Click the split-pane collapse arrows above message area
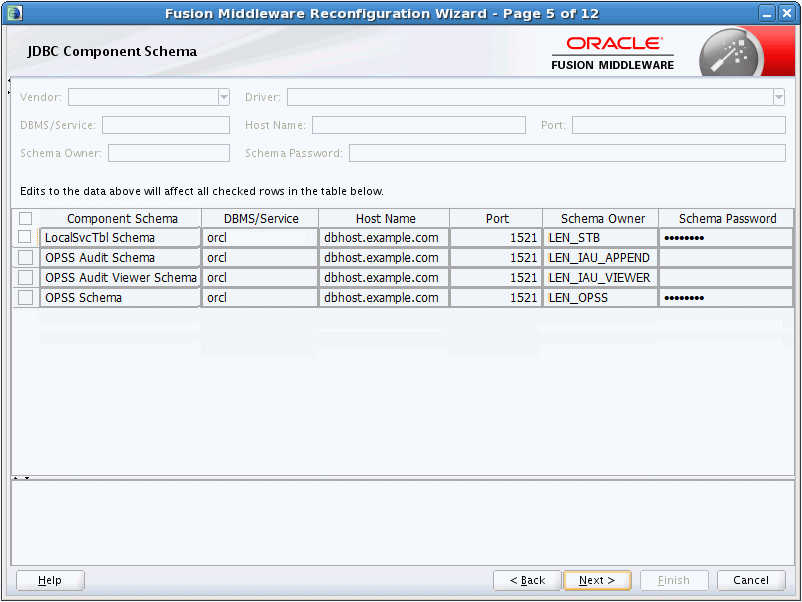Screen dimensions: 802x602 point(21,478)
